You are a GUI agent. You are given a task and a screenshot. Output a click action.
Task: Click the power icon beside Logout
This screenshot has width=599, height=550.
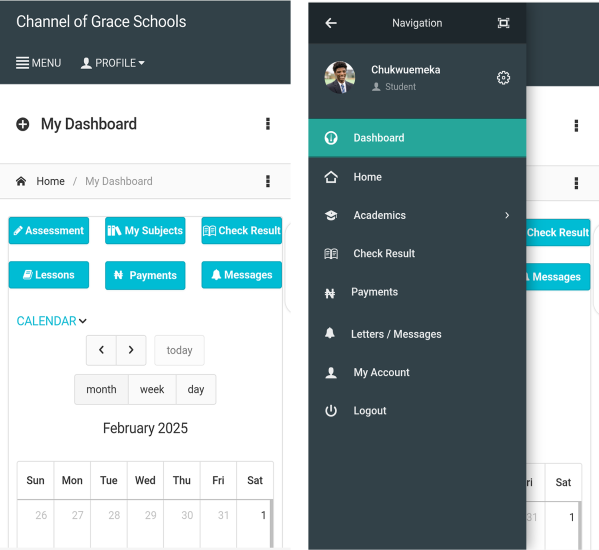tap(331, 411)
